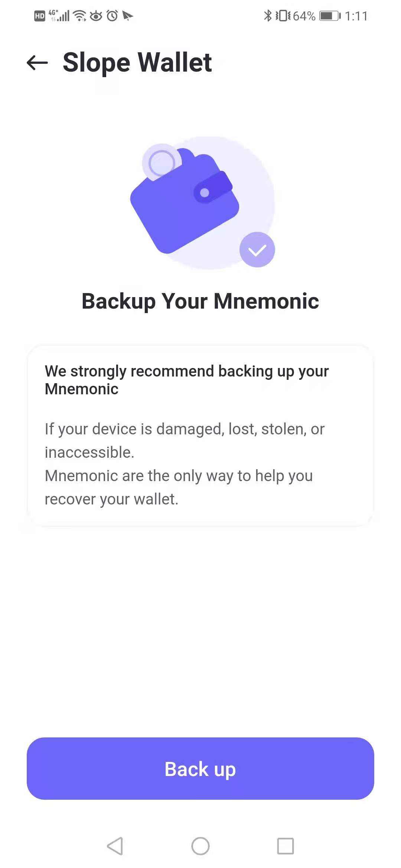Tap the Android home circle button
The width and height of the screenshot is (401, 868).
(200, 846)
